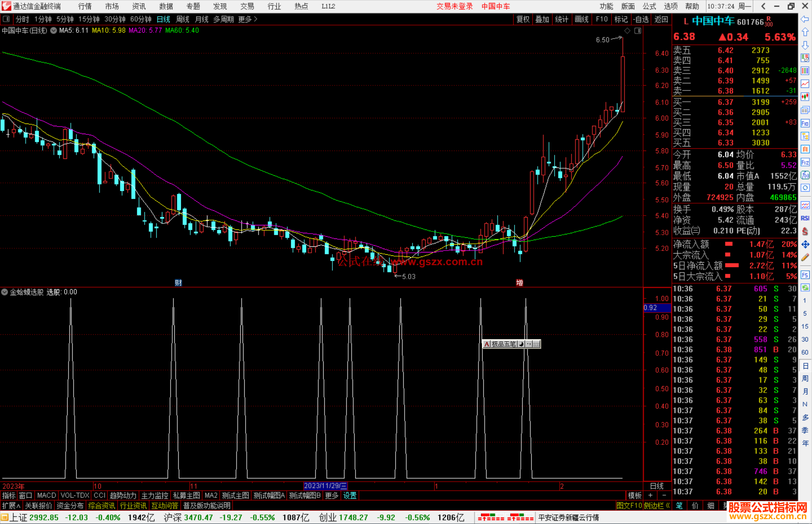Toggle round button next to 中国中车(日线)
This screenshot has width=812, height=524.
point(54,30)
